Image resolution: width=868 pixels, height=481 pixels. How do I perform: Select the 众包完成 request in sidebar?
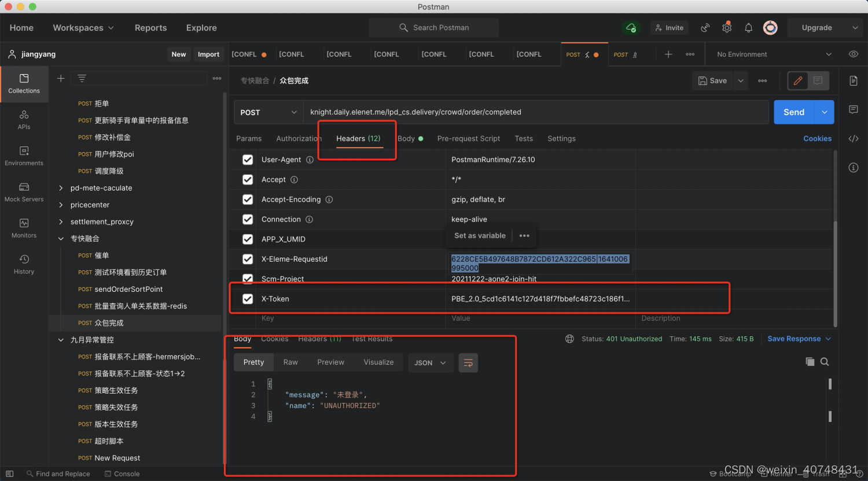pyautogui.click(x=135, y=323)
